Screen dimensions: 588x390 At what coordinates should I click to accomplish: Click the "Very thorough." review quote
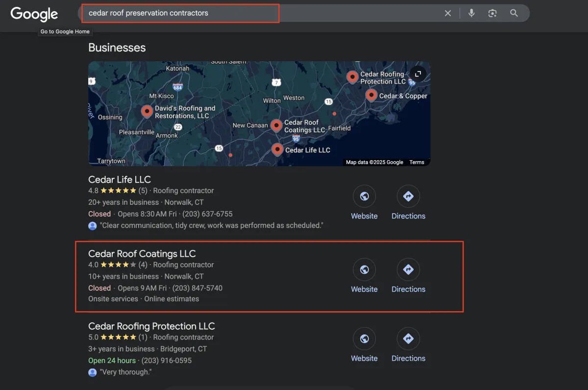125,372
